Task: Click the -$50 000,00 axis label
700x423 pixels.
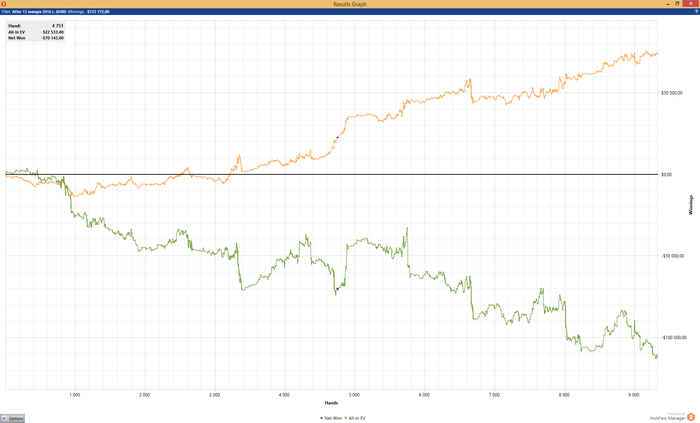Action: 672,256
